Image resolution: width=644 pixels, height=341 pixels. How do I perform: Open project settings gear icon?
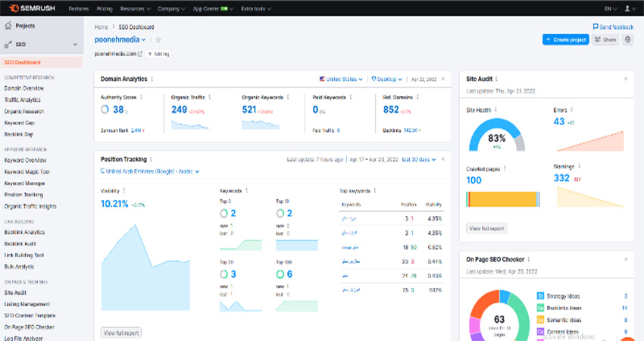[x=627, y=39]
